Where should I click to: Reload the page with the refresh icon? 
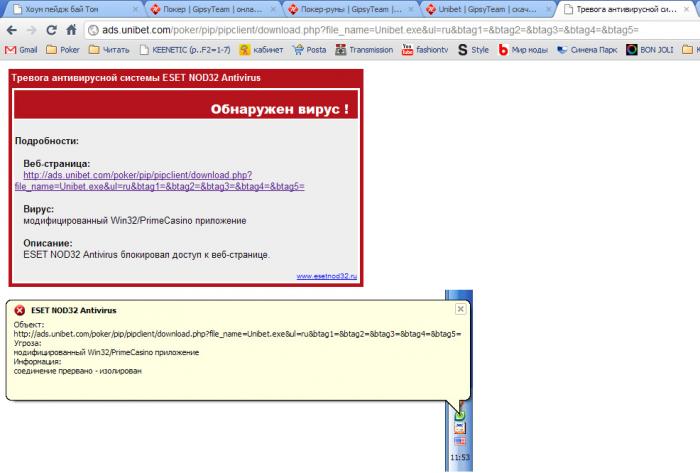click(x=51, y=30)
